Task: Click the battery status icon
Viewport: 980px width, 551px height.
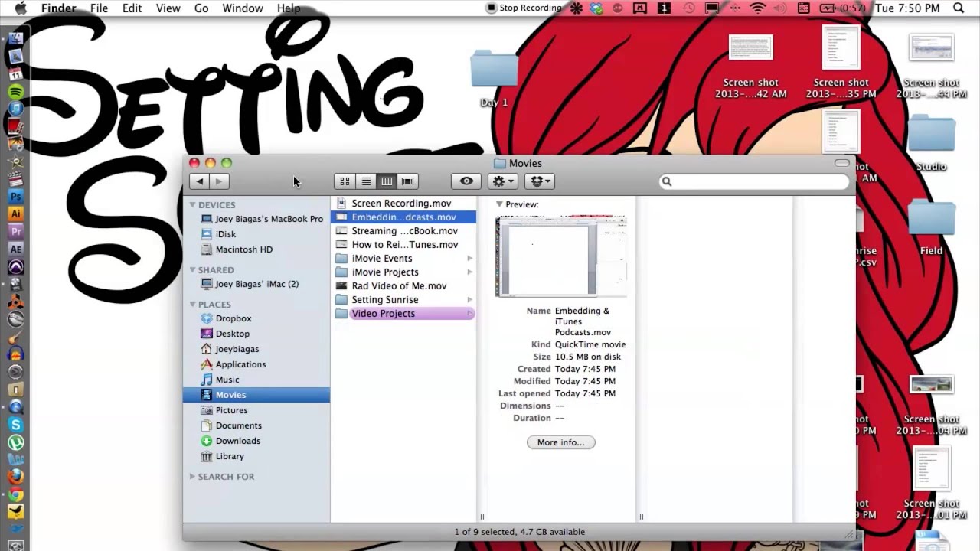Action: coord(826,8)
